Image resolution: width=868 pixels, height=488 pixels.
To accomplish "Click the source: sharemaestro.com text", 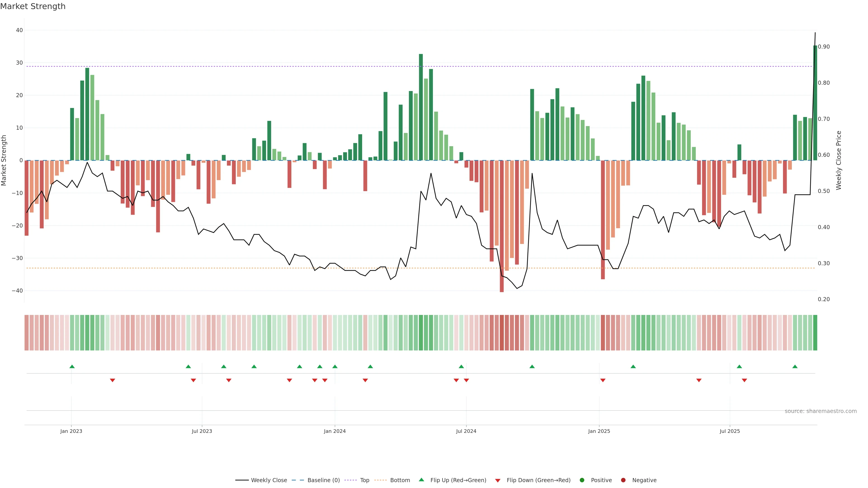I will point(821,411).
